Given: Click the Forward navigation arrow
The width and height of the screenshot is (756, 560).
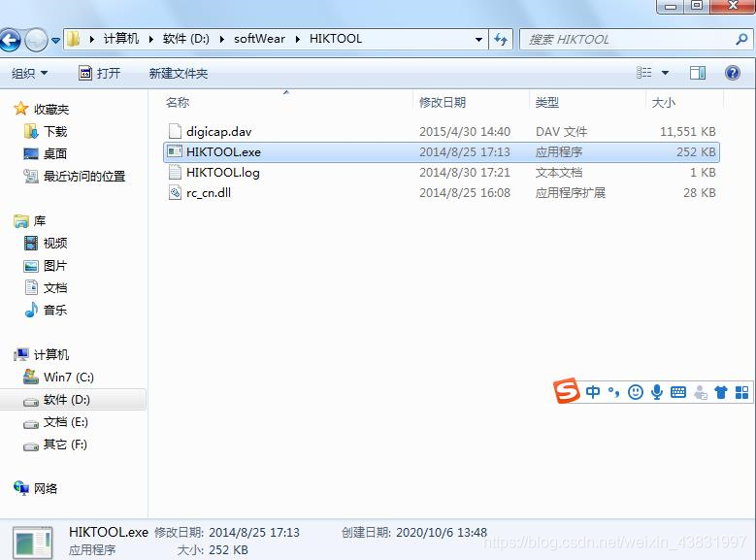Looking at the screenshot, I should pyautogui.click(x=36, y=40).
